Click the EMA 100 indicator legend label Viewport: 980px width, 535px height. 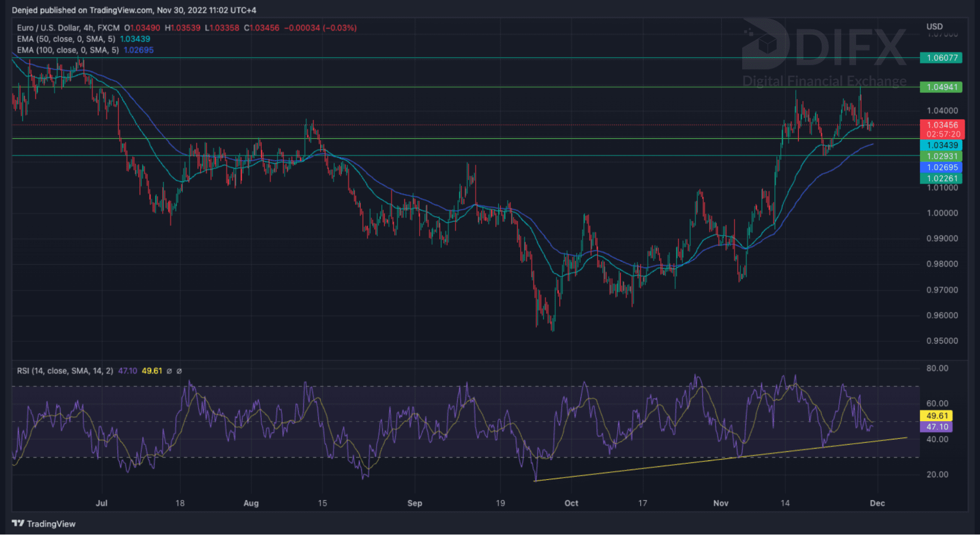pyautogui.click(x=68, y=50)
